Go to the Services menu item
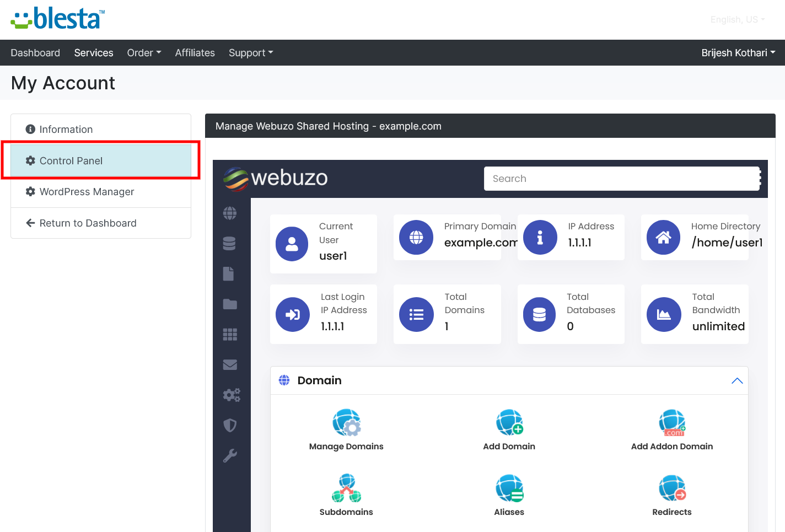The width and height of the screenshot is (785, 532). (94, 53)
